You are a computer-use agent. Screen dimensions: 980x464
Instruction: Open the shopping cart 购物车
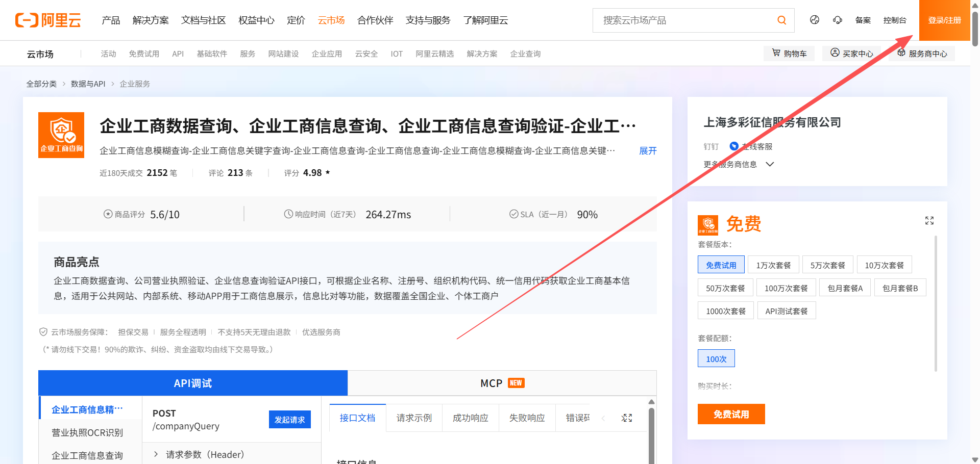point(789,54)
